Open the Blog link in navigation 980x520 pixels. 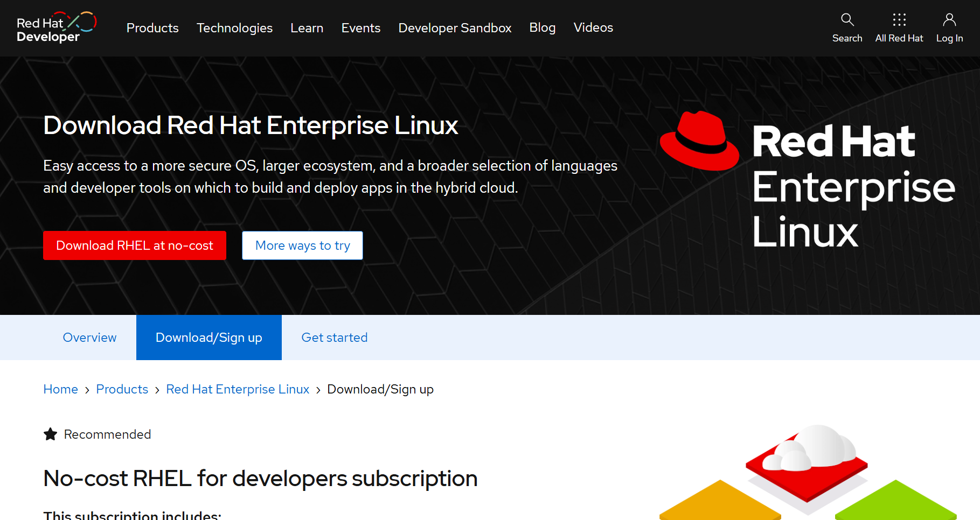(542, 27)
